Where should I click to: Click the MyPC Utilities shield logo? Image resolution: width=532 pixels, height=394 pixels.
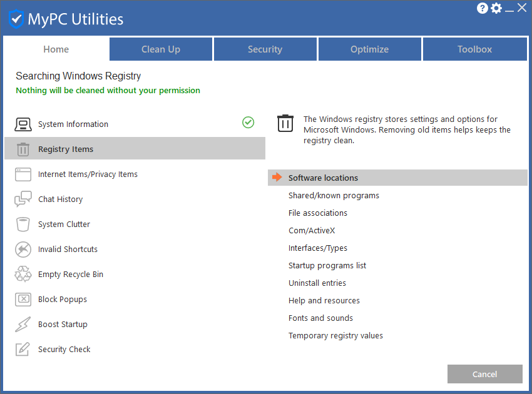(16, 19)
